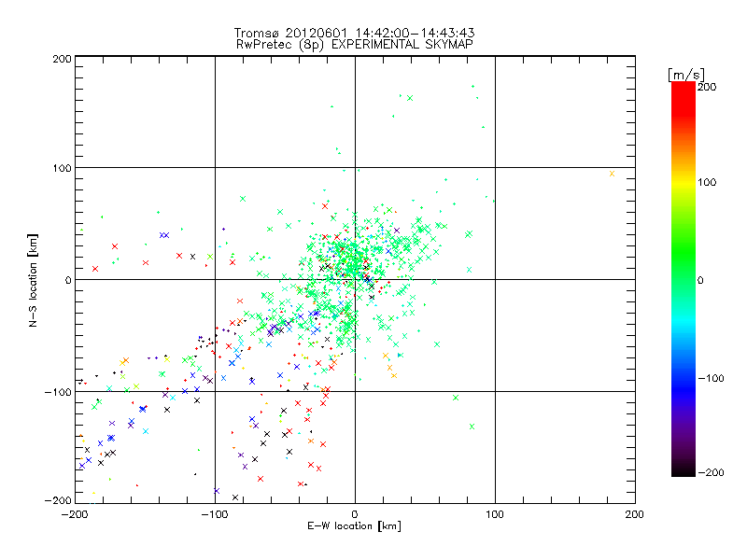747x560 pixels.
Task: Select the colorbar's '-200' value label
Action: click(711, 472)
